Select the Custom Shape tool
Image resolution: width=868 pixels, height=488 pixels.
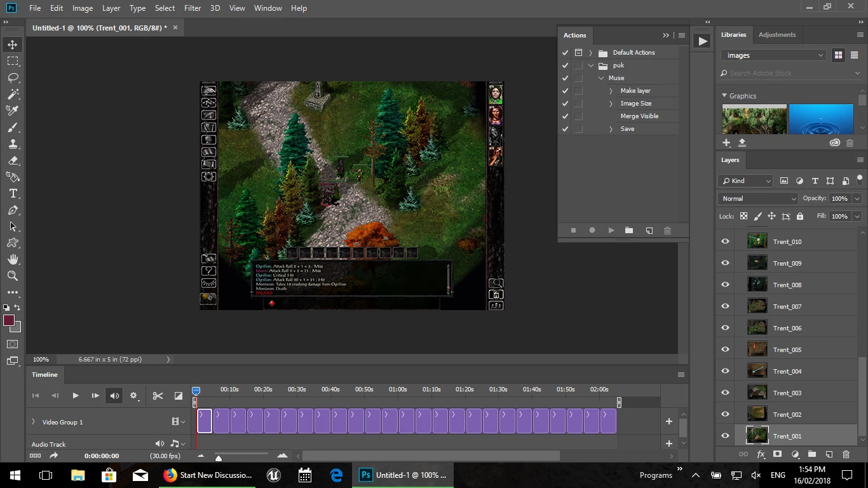[13, 243]
